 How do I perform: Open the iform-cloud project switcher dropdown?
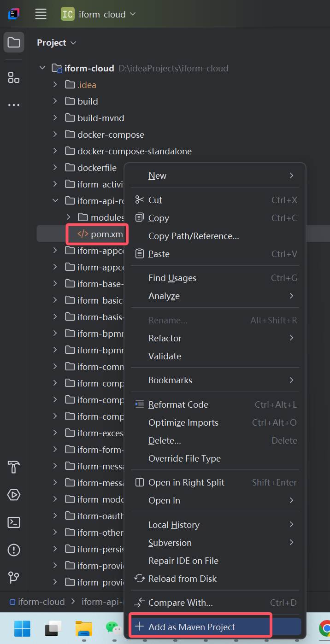tap(99, 14)
